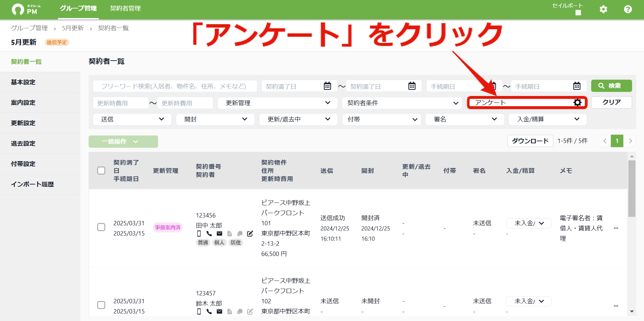
Task: Open 案内設定 in the sidebar
Action: click(x=40, y=102)
